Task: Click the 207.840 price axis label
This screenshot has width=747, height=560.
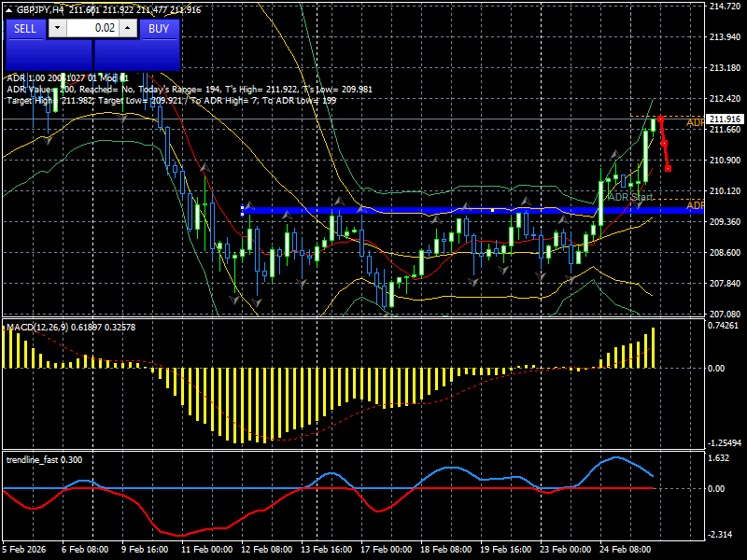Action: pos(725,284)
